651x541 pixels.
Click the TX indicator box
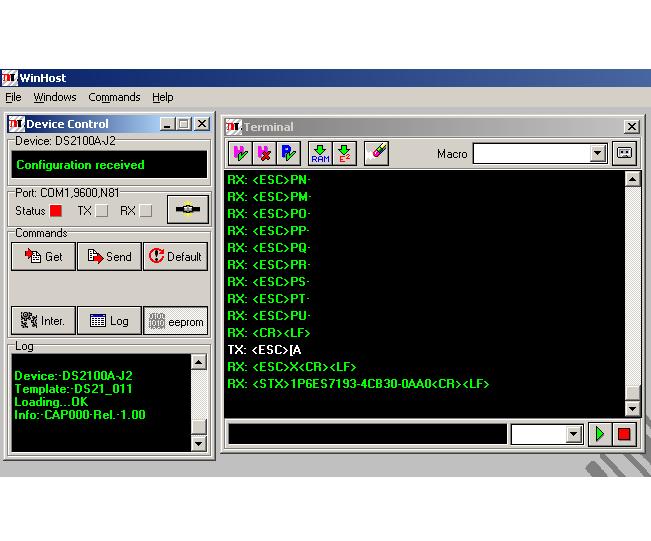pyautogui.click(x=101, y=211)
